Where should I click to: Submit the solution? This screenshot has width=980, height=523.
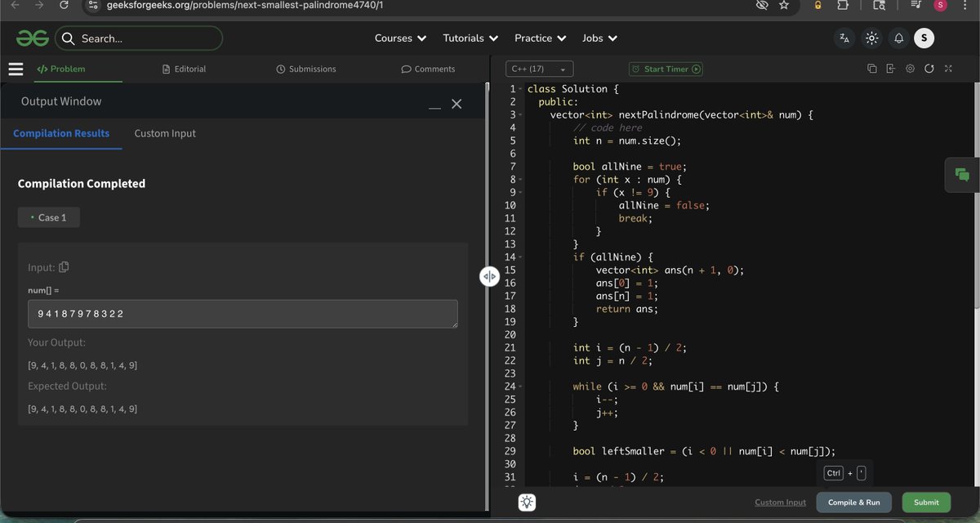[x=926, y=503]
